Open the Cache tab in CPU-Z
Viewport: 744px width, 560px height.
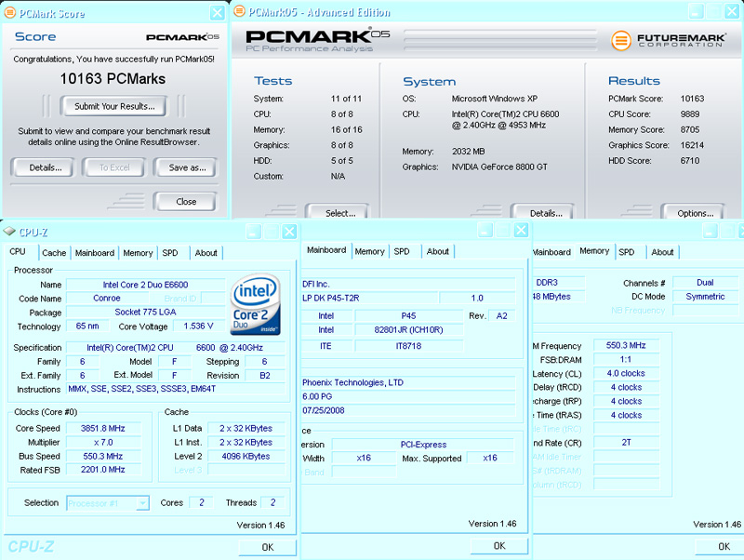pos(54,253)
